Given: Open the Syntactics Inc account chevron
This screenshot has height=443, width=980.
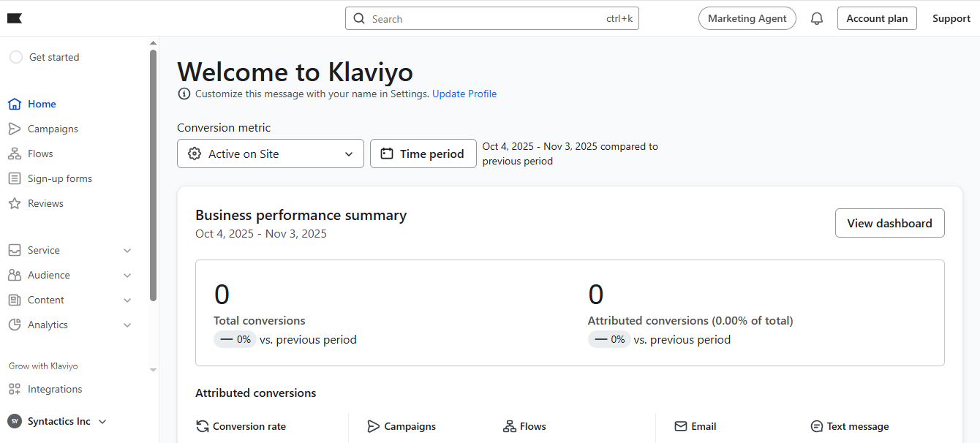Looking at the screenshot, I should pos(102,422).
